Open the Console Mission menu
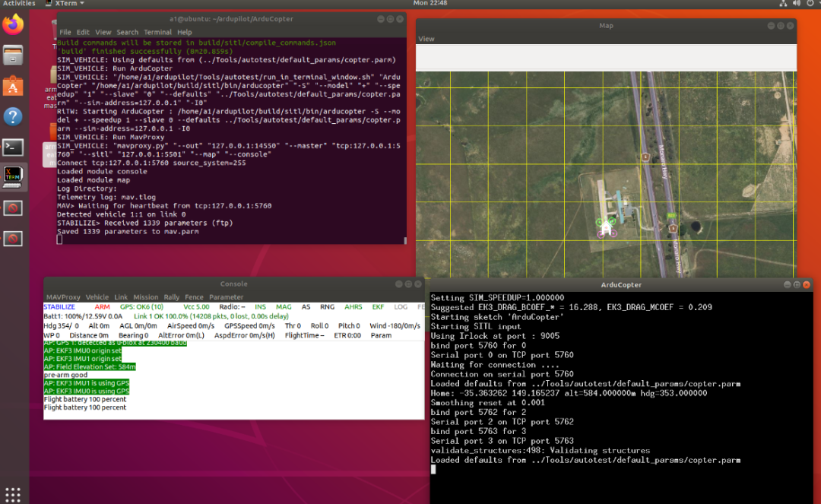This screenshot has height=504, width=821. pyautogui.click(x=145, y=297)
